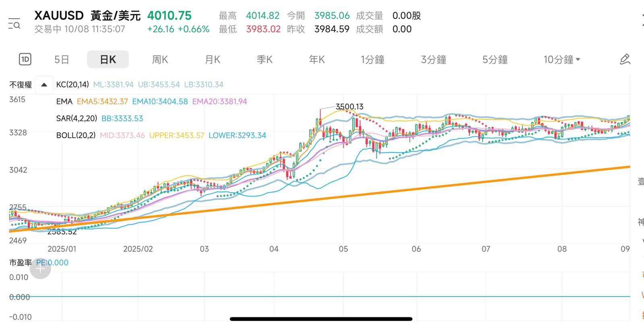Choose the 年K yearly chart tab
Image resolution: width=644 pixels, height=327 pixels.
tap(317, 60)
